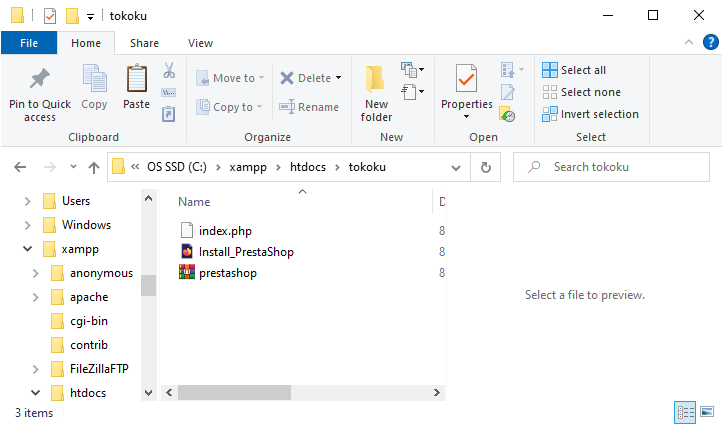
Task: Click the Up one level arrow
Action: [x=94, y=167]
